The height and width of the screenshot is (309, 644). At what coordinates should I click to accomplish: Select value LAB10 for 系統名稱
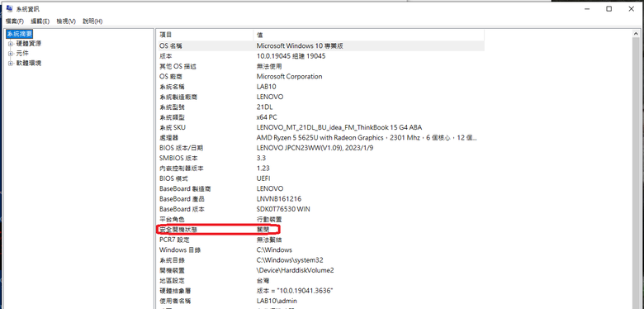[267, 87]
